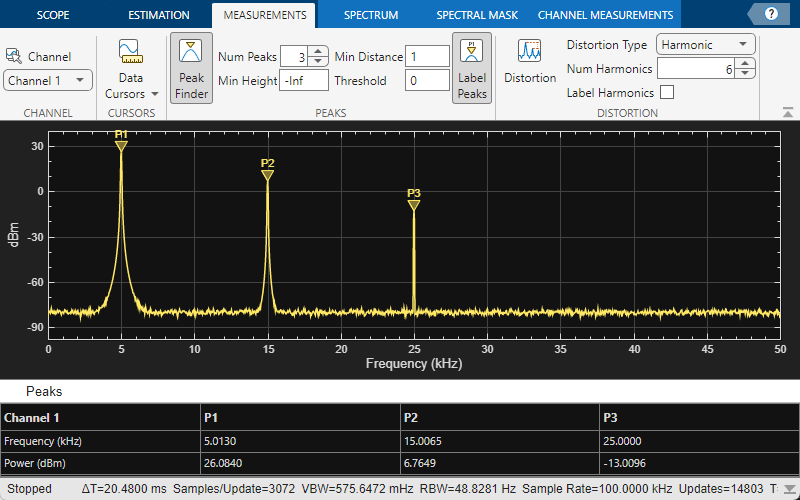Increase the Num Peaks value

pos(318,52)
